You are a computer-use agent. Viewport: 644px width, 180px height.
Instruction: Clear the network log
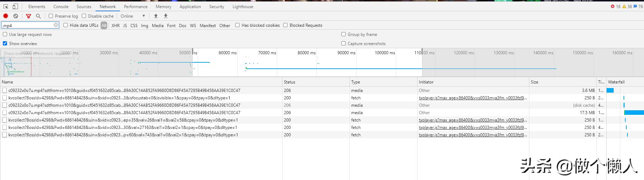pyautogui.click(x=16, y=16)
